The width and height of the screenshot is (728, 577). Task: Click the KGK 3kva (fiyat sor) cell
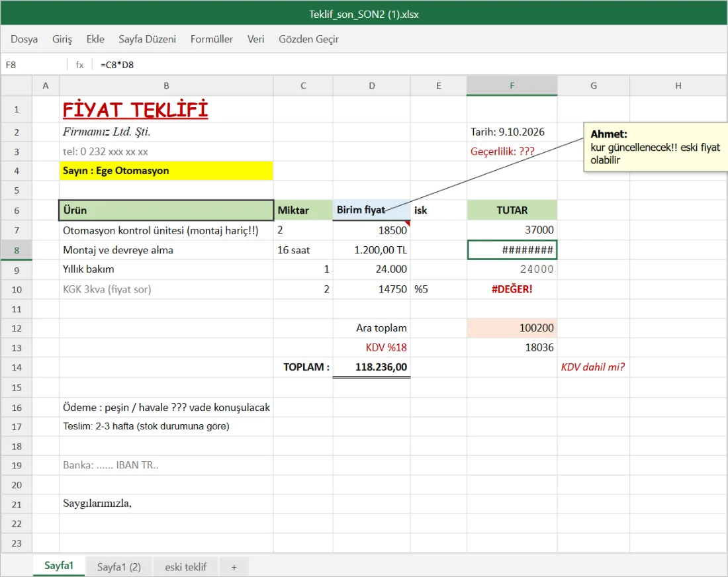[x=166, y=289]
